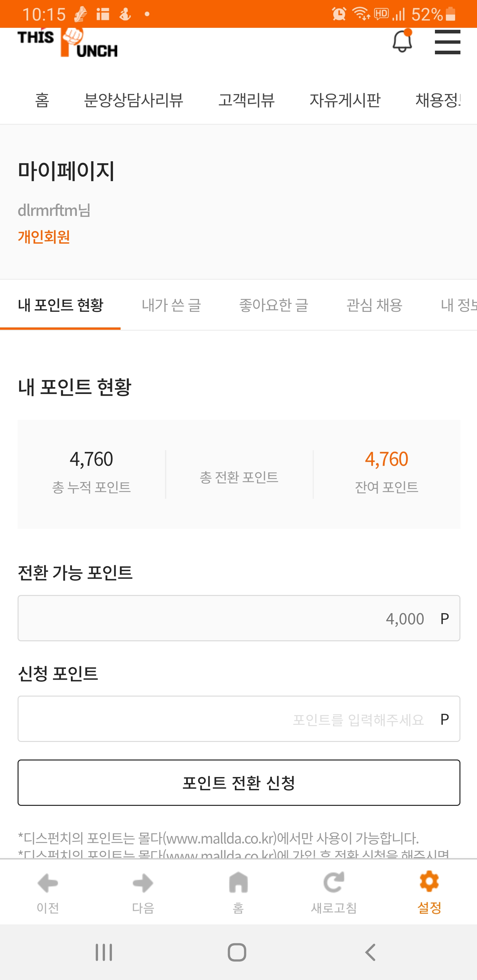This screenshot has height=980, width=477.
Task: Tap the bottom bar 홈 house icon
Action: (x=238, y=883)
